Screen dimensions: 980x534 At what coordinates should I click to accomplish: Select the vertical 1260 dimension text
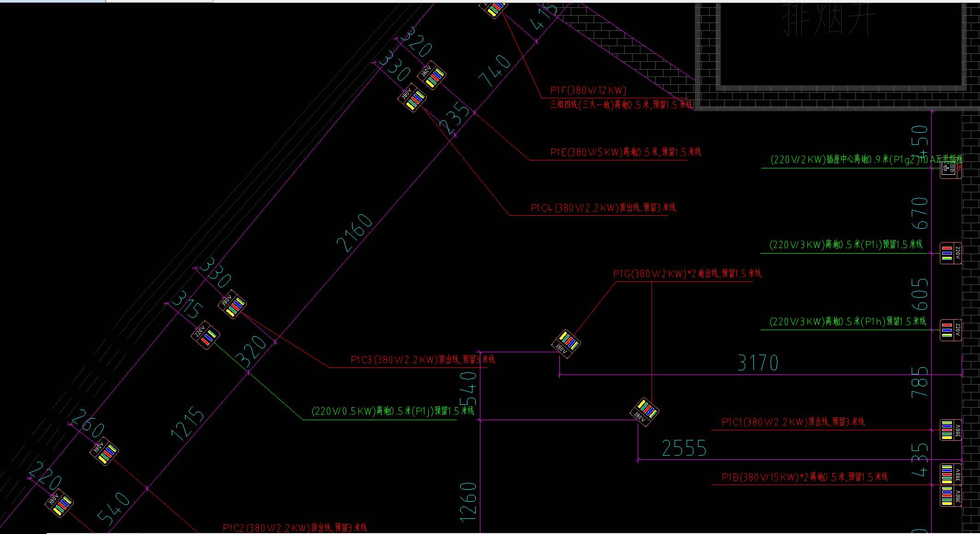pyautogui.click(x=468, y=502)
